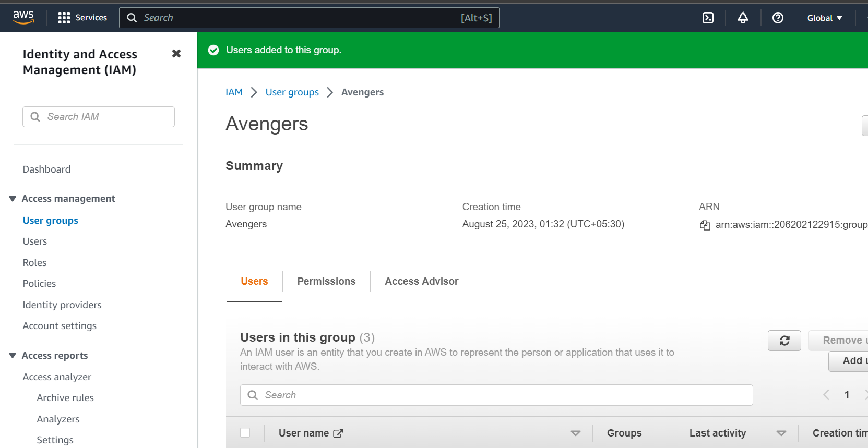This screenshot has width=868, height=448.
Task: Launch CloudShell from the top bar icon
Action: tap(708, 18)
